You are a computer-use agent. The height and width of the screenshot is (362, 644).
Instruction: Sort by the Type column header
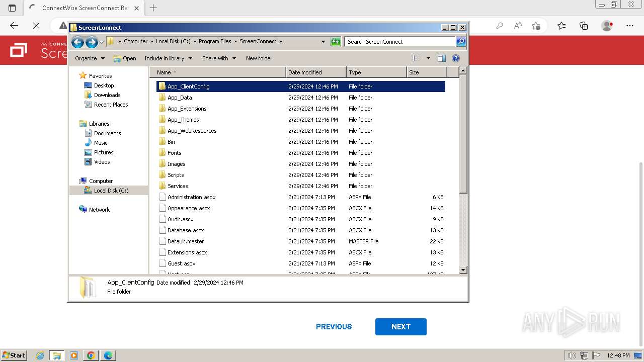coord(376,72)
